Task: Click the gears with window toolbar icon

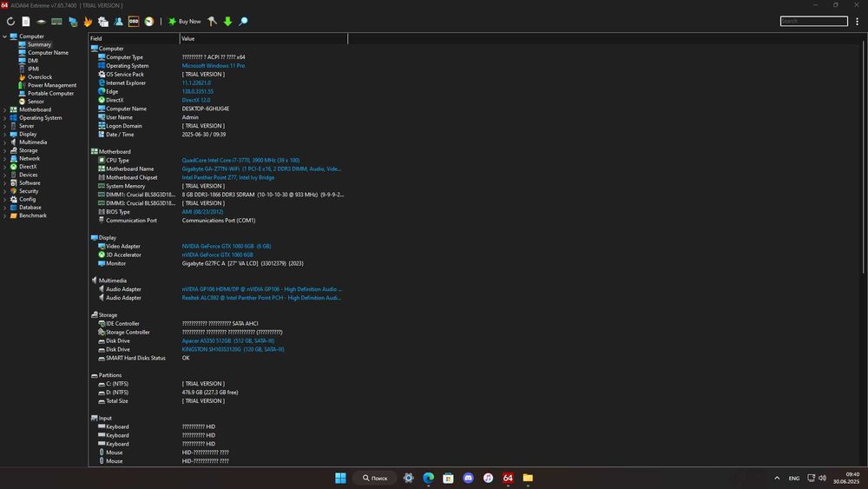Action: click(x=103, y=22)
